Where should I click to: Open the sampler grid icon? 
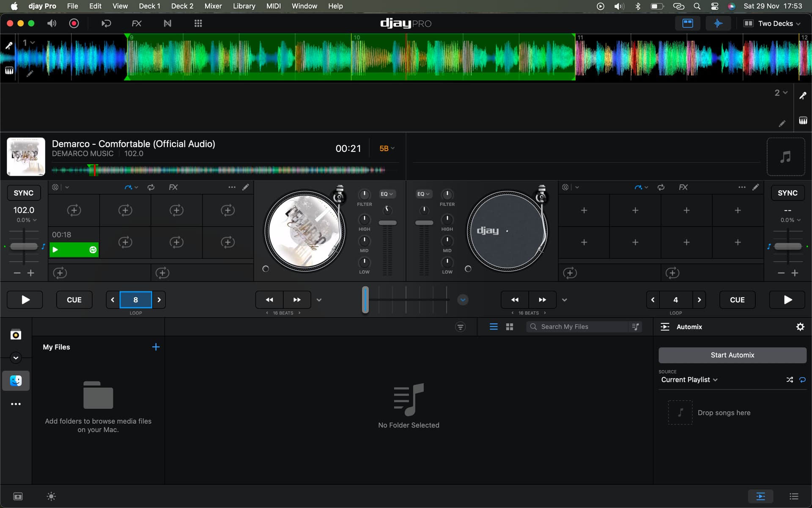coord(198,23)
